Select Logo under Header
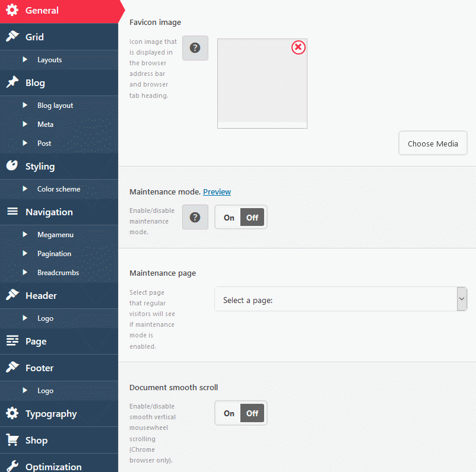Viewport: 476px width, 472px height. [x=45, y=318]
